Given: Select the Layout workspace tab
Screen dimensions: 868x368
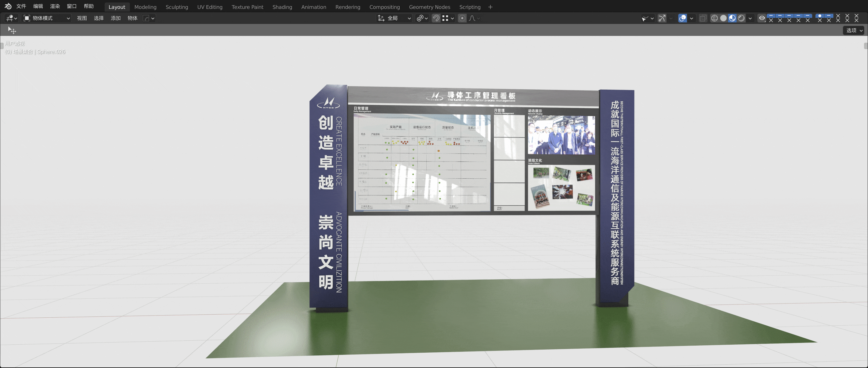Looking at the screenshot, I should coord(117,7).
